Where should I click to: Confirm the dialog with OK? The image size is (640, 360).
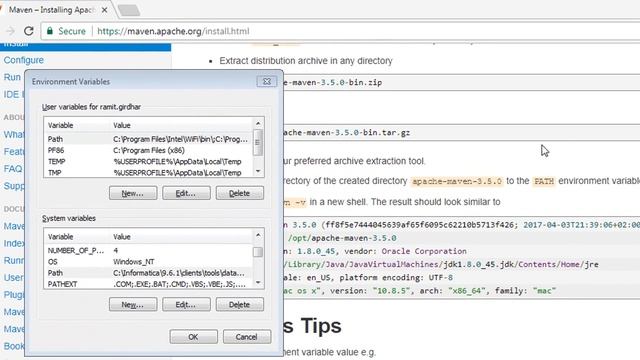[x=193, y=337]
